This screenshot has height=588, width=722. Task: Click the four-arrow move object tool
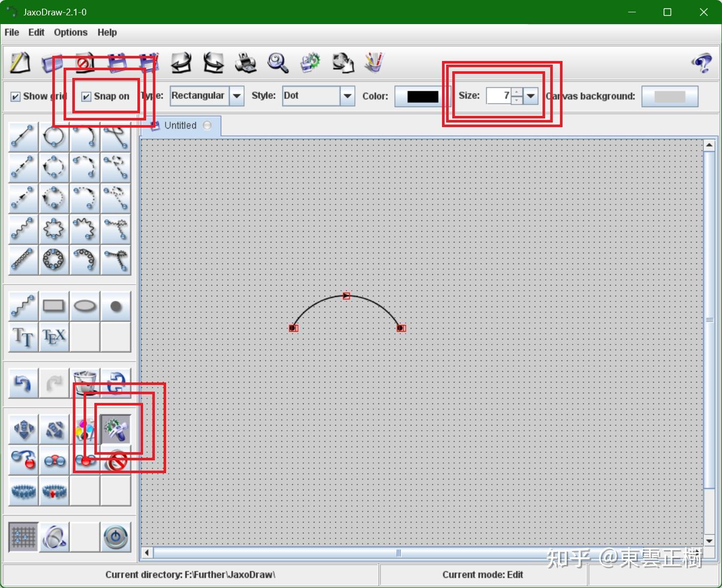[23, 429]
